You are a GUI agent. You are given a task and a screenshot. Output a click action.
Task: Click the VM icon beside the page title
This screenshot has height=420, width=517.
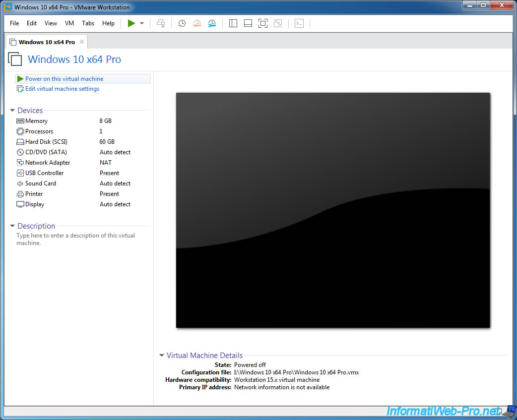(15, 60)
